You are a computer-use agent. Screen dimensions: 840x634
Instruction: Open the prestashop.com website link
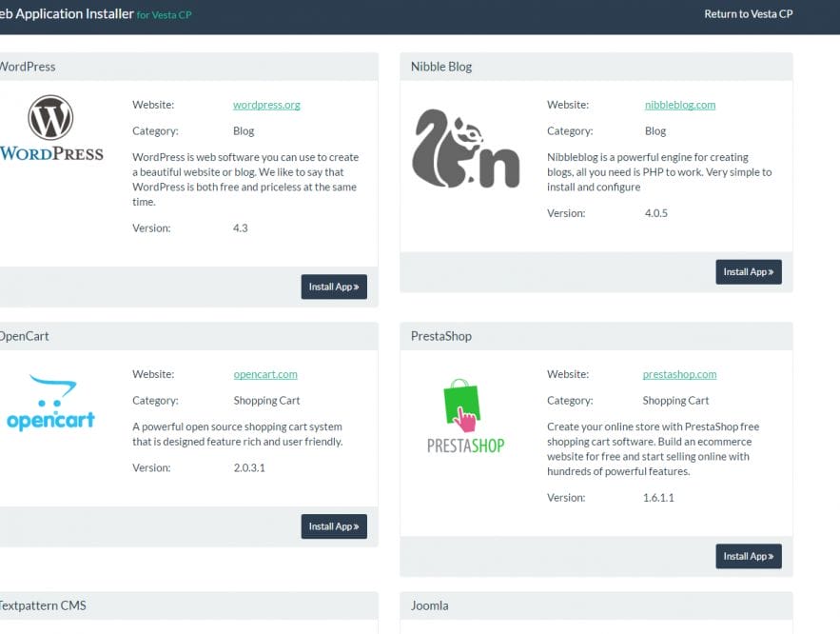679,374
